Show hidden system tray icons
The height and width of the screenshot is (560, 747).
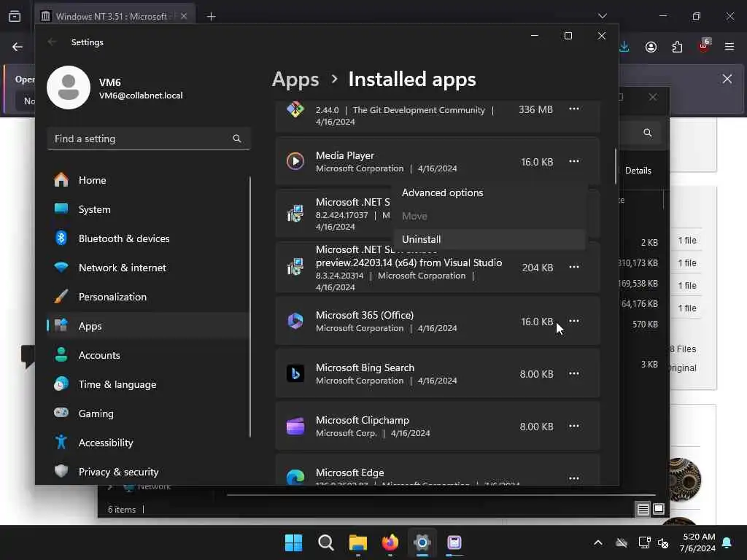[598, 542]
